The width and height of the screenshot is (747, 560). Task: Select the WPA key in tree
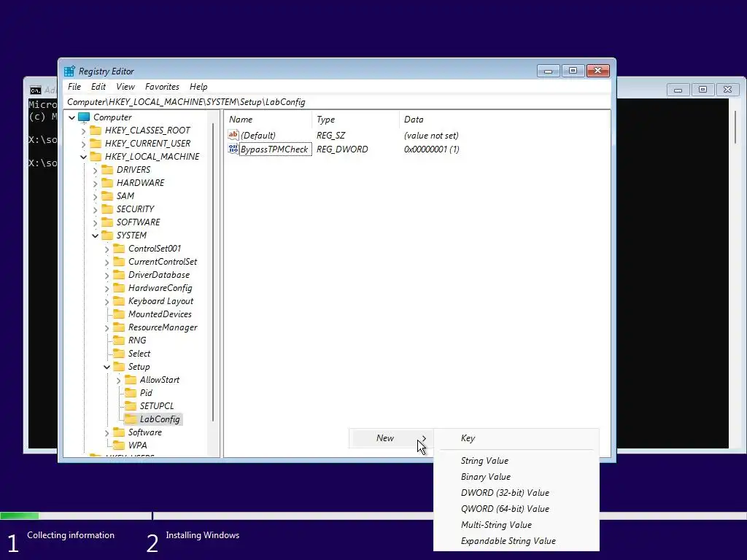[137, 446]
